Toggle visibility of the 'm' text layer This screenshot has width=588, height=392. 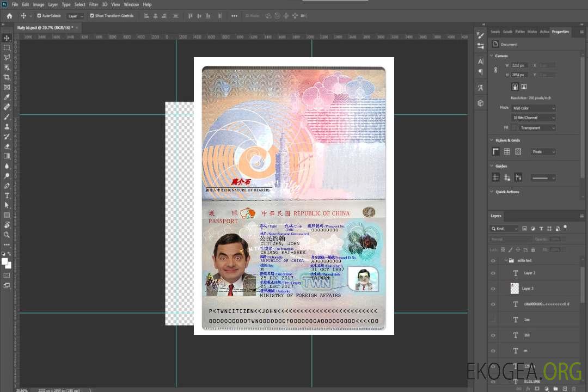[x=493, y=351]
